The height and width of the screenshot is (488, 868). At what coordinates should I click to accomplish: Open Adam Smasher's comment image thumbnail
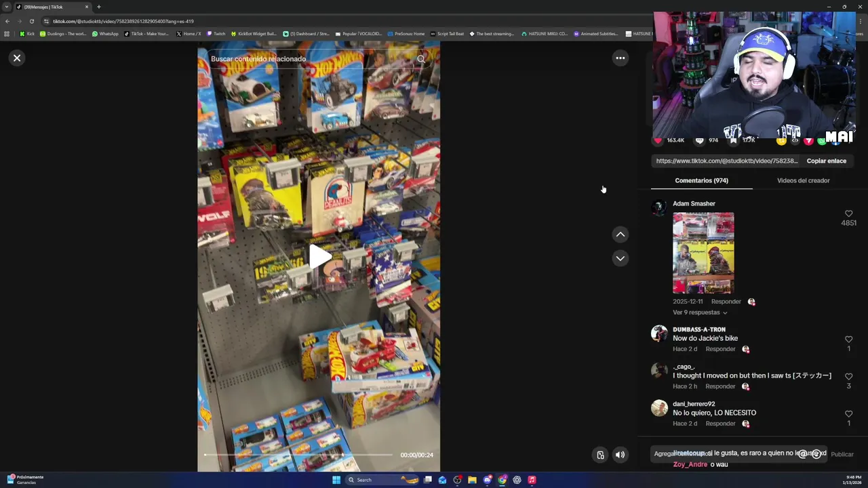703,253
